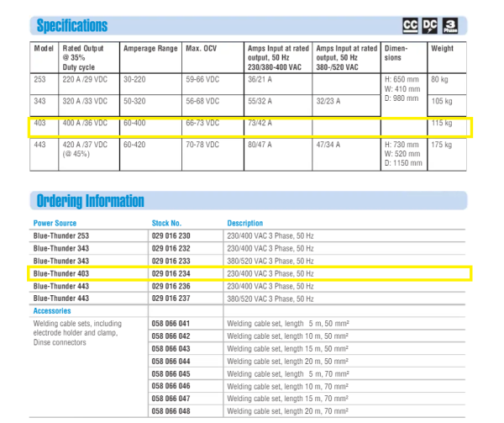
Task: Select stock number 029 016 237
Action: click(171, 299)
